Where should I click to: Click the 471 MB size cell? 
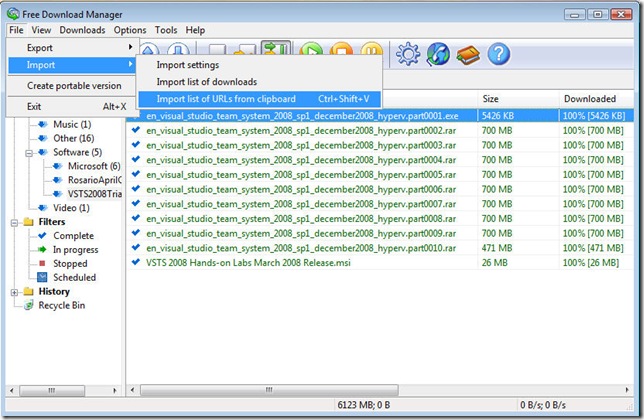pyautogui.click(x=497, y=248)
